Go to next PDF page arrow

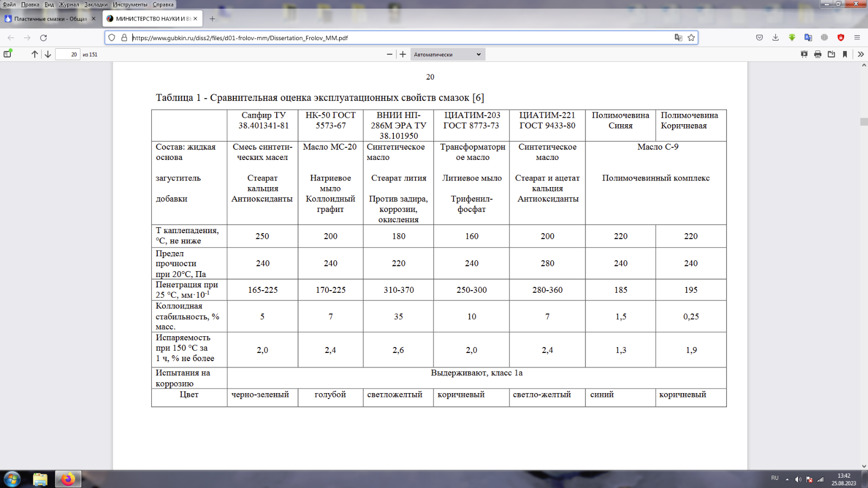[x=48, y=54]
